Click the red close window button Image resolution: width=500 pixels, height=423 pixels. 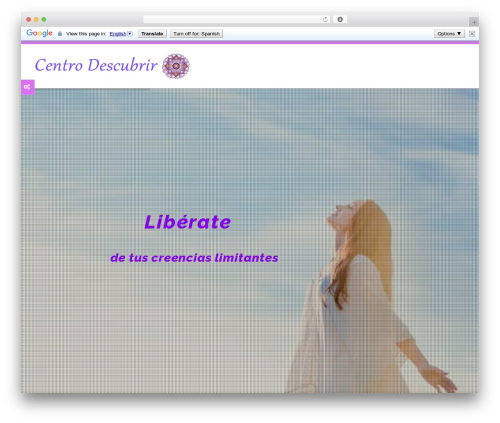(29, 20)
